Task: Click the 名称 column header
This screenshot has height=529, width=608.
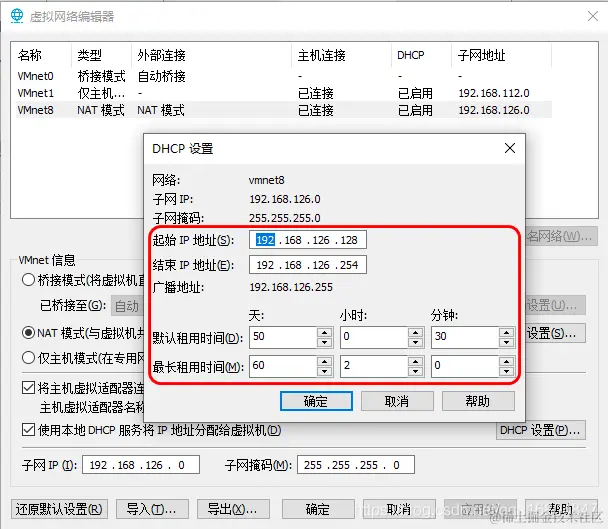Action: [43, 55]
